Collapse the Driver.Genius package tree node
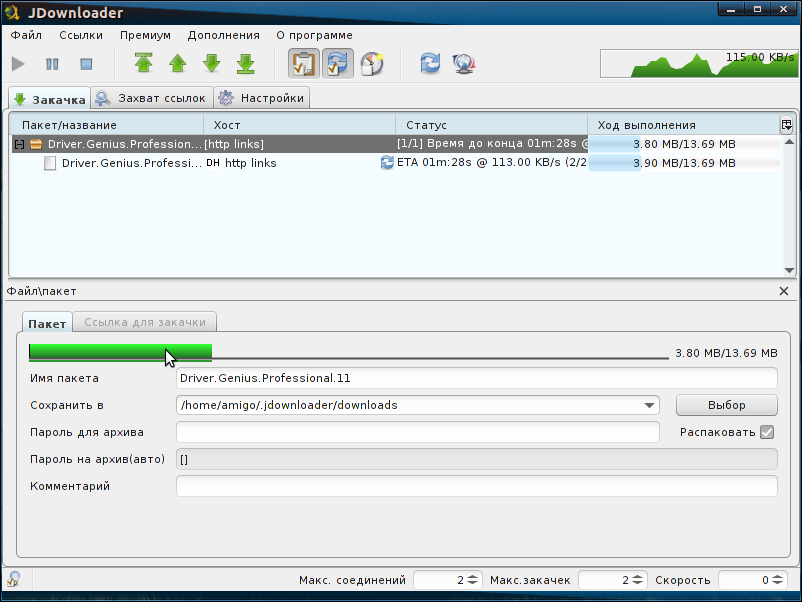Image resolution: width=802 pixels, height=602 pixels. pyautogui.click(x=19, y=144)
